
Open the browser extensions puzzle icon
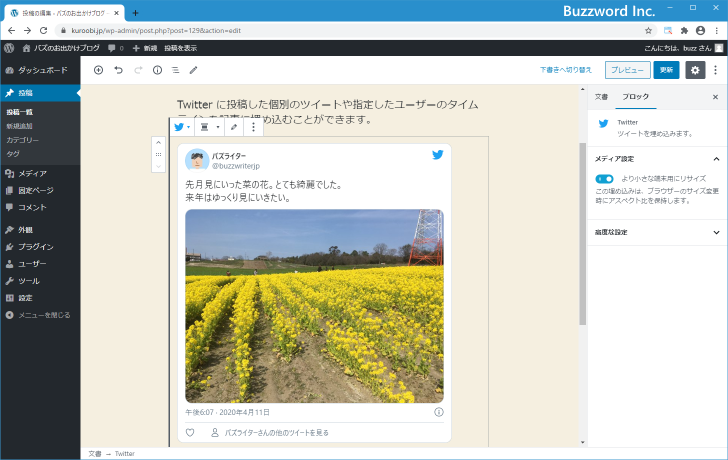(x=684, y=31)
